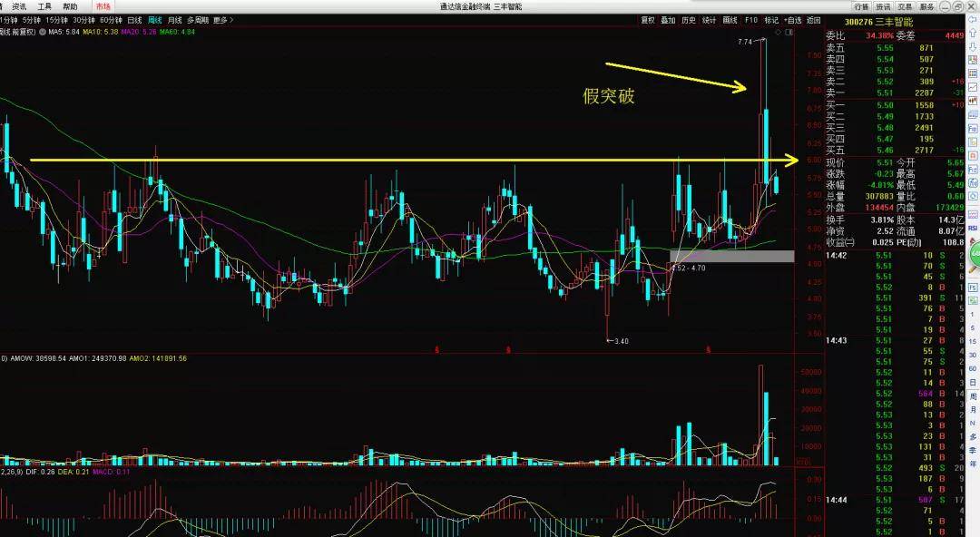
Task: Click the N period shortcut in the sidebar
Action: click(973, 424)
